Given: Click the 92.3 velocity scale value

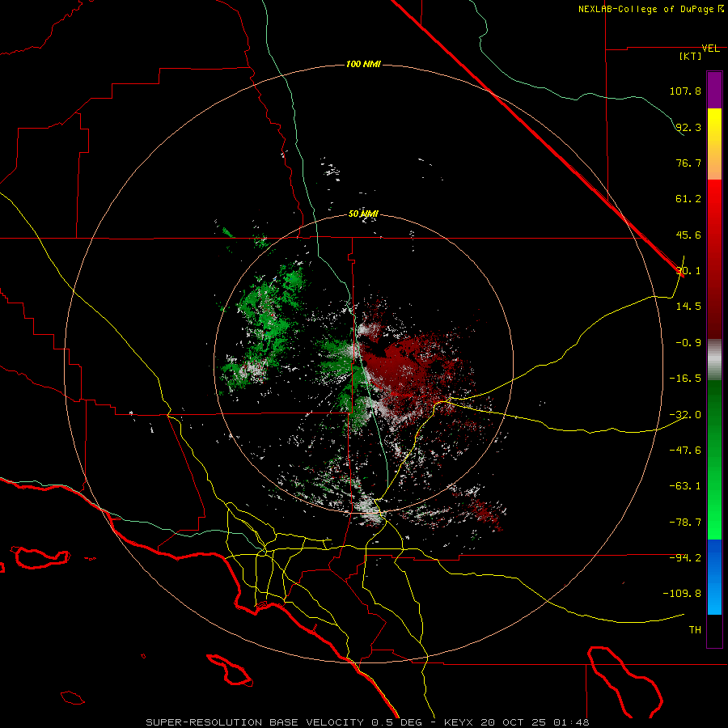Looking at the screenshot, I should pyautogui.click(x=688, y=127).
